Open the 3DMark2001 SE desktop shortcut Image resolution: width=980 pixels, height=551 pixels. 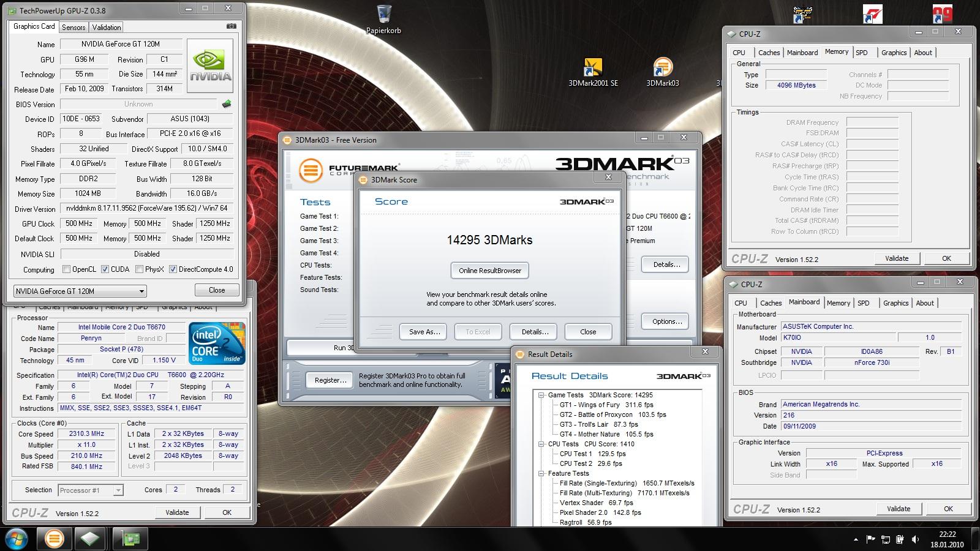pyautogui.click(x=593, y=72)
